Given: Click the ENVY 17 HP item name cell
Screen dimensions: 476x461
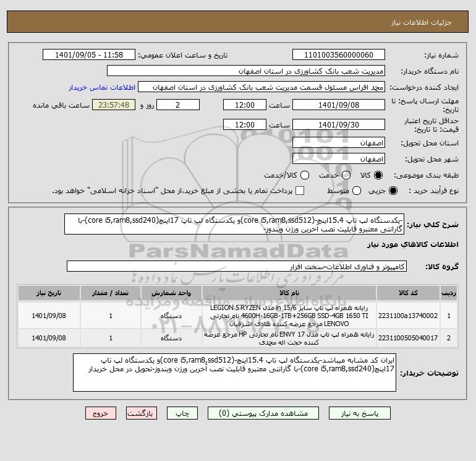Looking at the screenshot, I should pyautogui.click(x=289, y=338).
